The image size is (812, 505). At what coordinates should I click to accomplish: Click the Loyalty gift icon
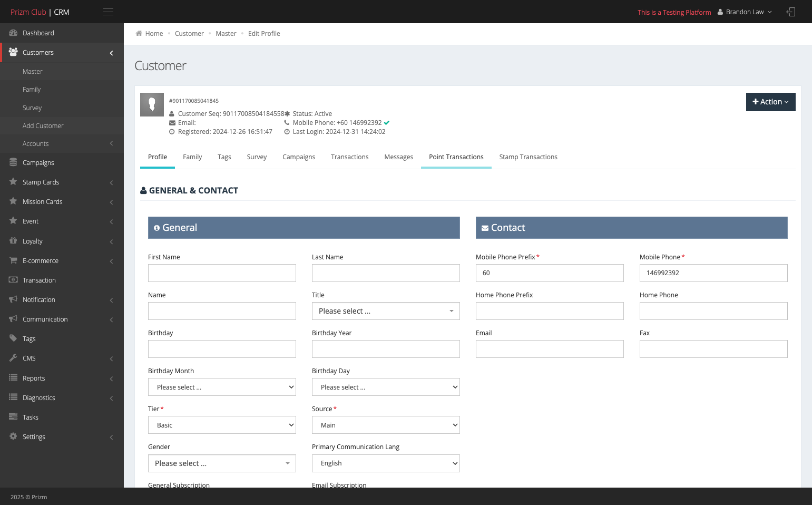[13, 241]
